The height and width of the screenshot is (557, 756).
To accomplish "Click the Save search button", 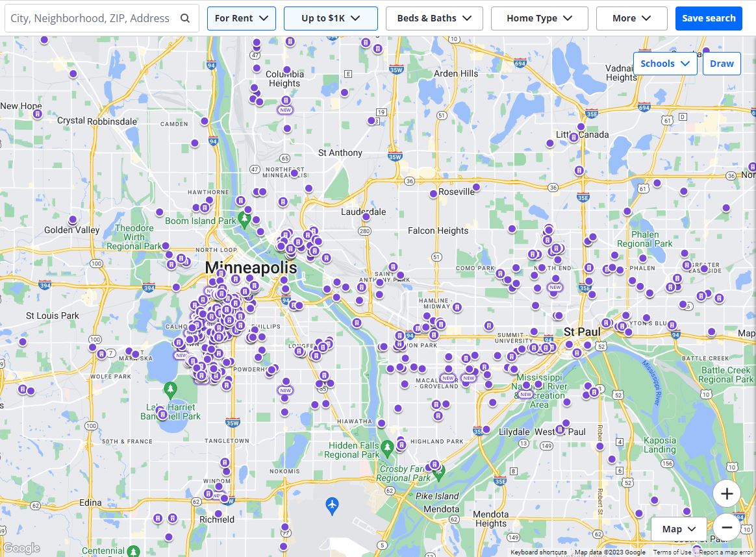I will (x=709, y=18).
